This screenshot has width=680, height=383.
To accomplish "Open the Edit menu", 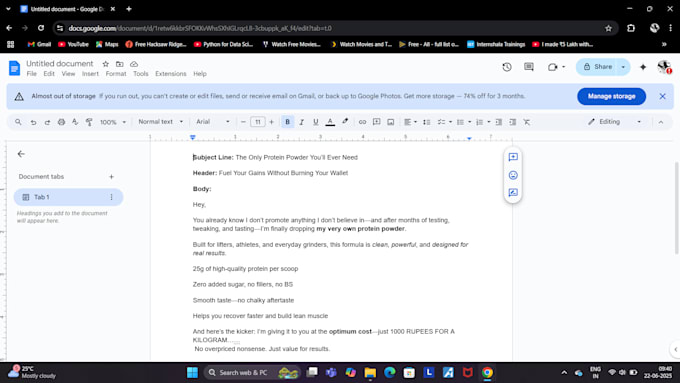I will 49,74.
